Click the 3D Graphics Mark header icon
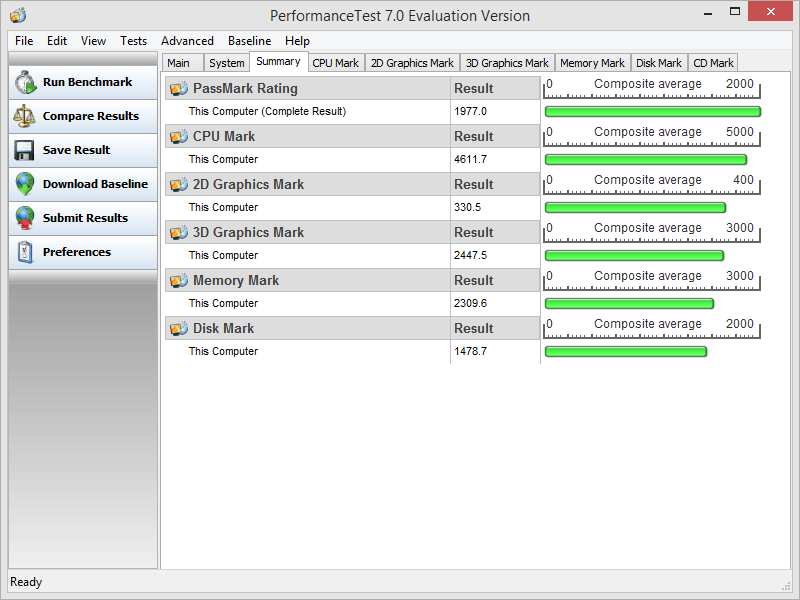This screenshot has width=800, height=600. [179, 232]
